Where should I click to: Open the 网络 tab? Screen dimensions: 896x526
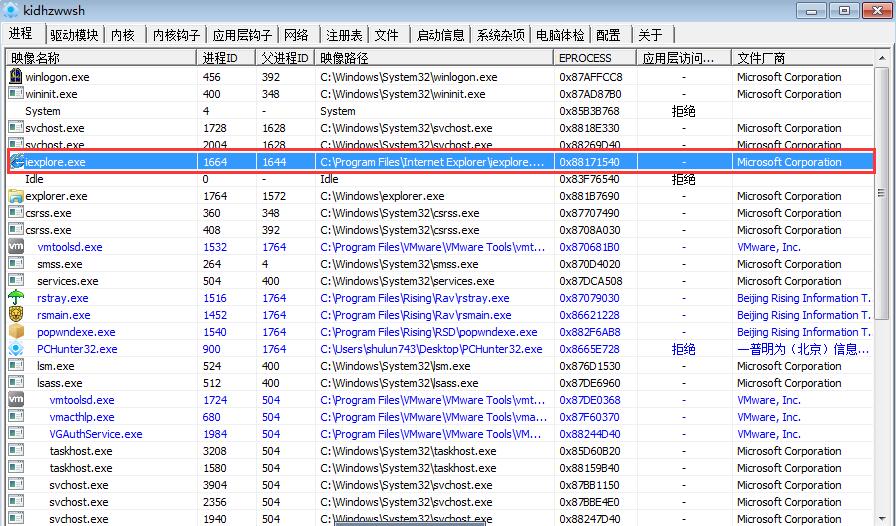click(296, 35)
